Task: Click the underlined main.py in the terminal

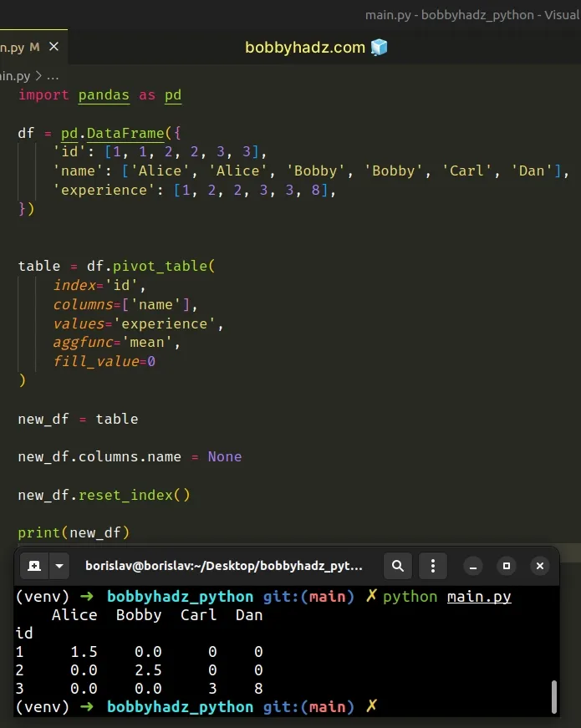Action: 479,596
